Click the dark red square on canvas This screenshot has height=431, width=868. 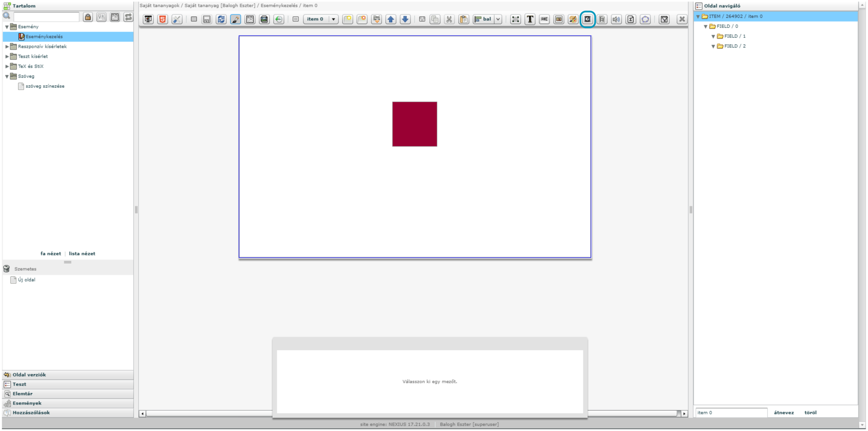click(414, 124)
